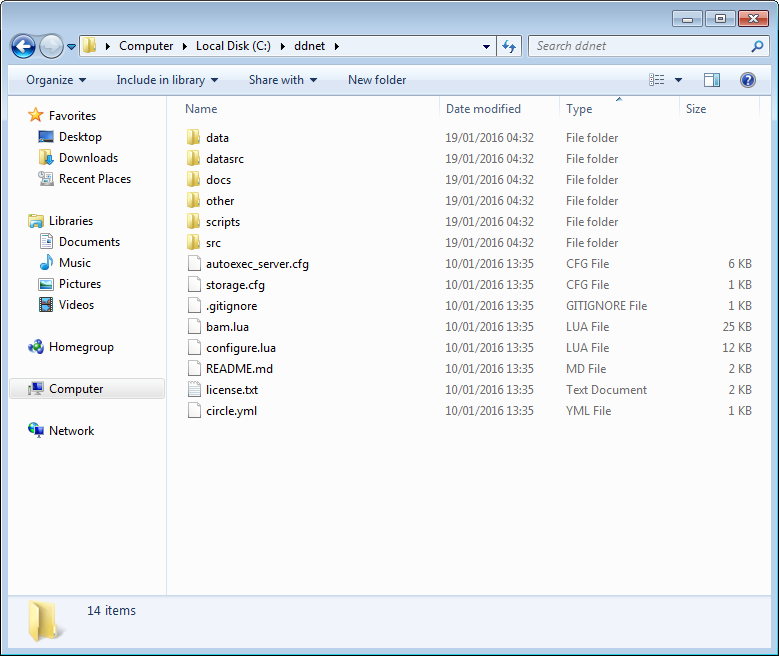Sort files by Date modified column

(483, 109)
